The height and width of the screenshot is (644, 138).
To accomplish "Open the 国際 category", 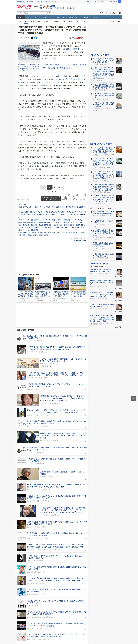I will (32, 21).
